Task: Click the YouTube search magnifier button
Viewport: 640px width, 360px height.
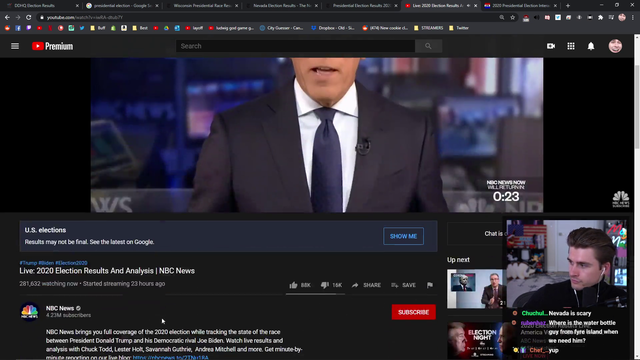Action: coord(428,46)
